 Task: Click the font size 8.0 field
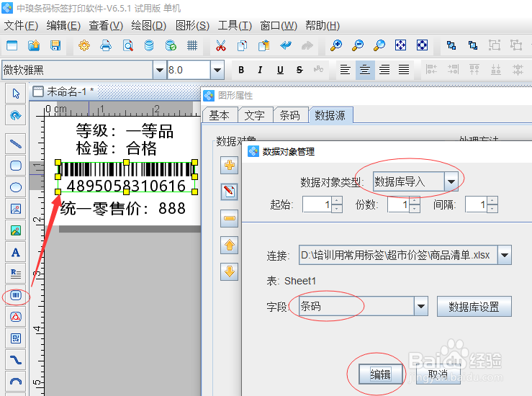189,71
